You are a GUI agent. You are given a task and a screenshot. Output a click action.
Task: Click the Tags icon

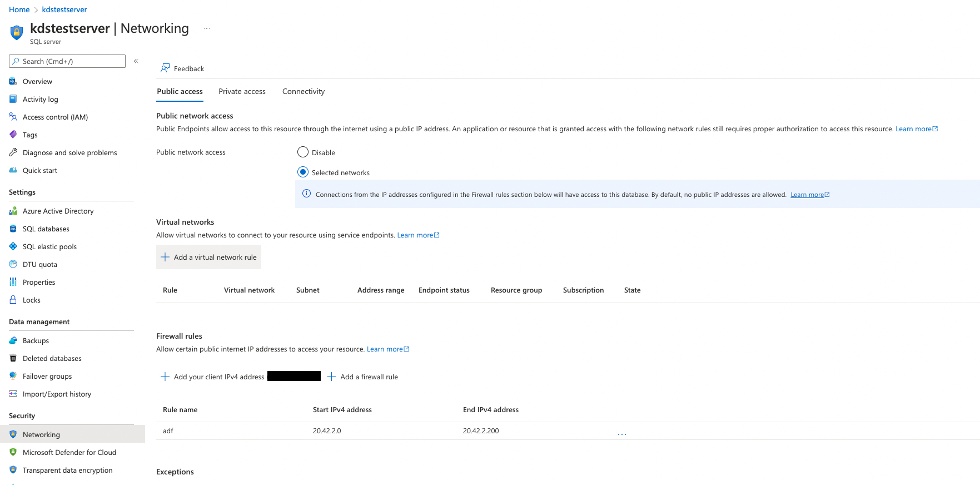(x=13, y=135)
